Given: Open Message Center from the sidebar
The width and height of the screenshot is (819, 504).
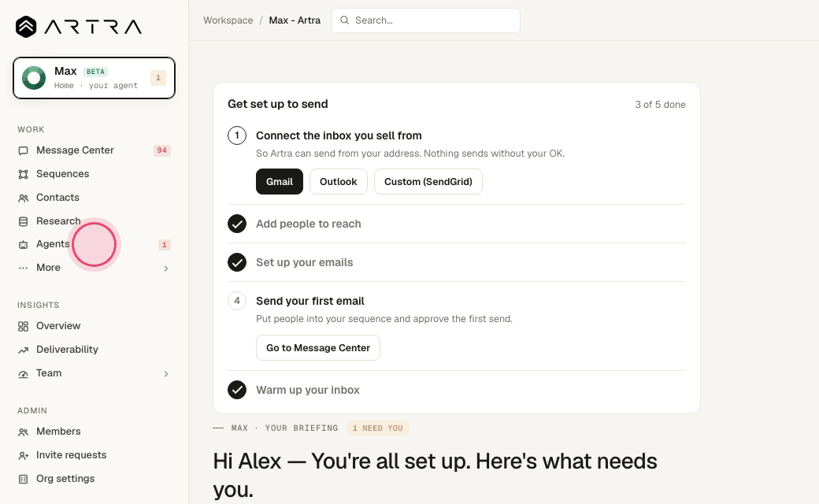Looking at the screenshot, I should click(x=94, y=150).
